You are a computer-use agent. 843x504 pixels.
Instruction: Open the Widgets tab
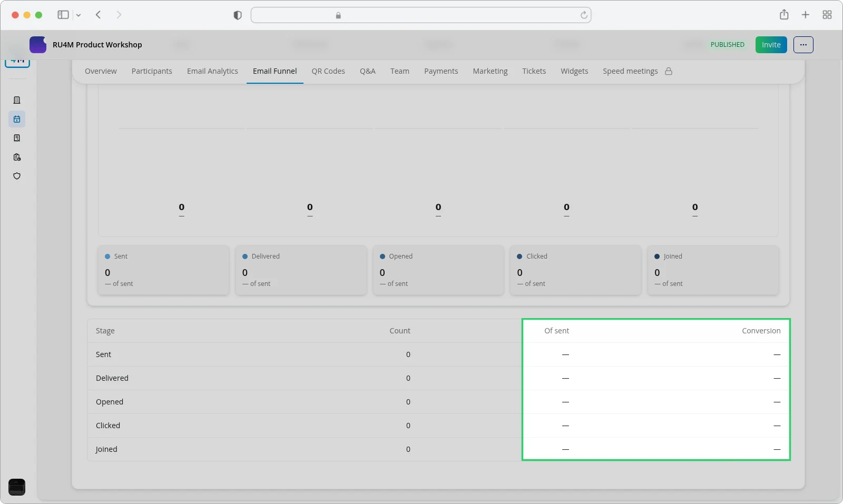574,71
